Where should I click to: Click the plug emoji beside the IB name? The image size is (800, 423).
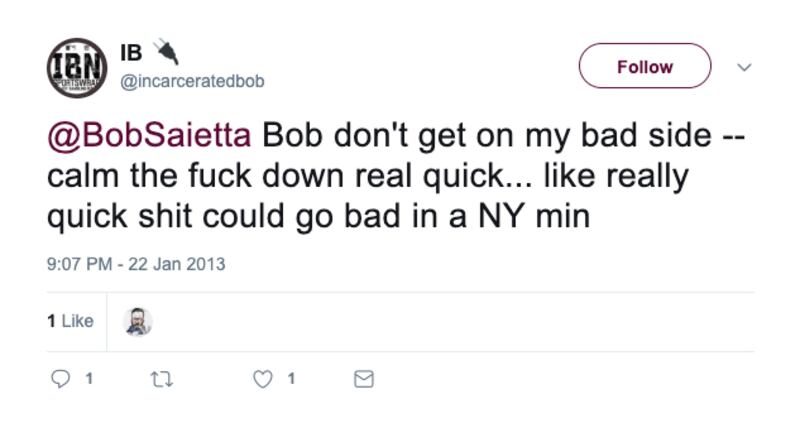[164, 52]
